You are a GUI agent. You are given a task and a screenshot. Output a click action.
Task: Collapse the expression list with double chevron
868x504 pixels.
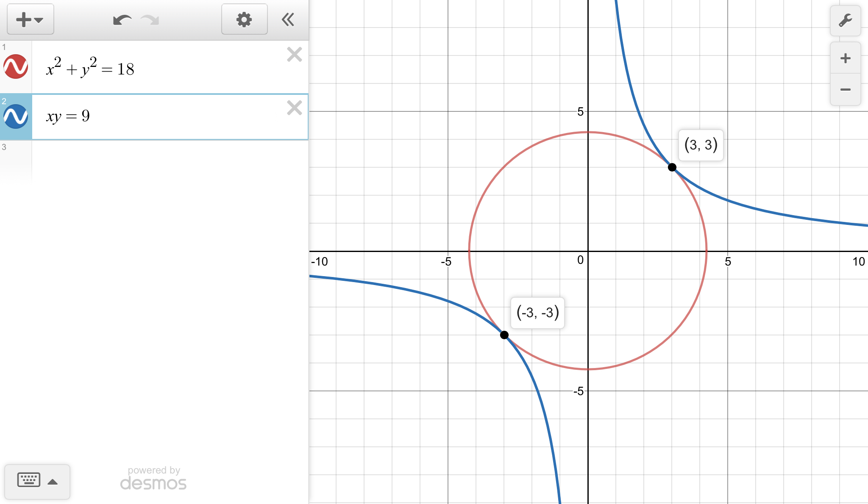288,19
